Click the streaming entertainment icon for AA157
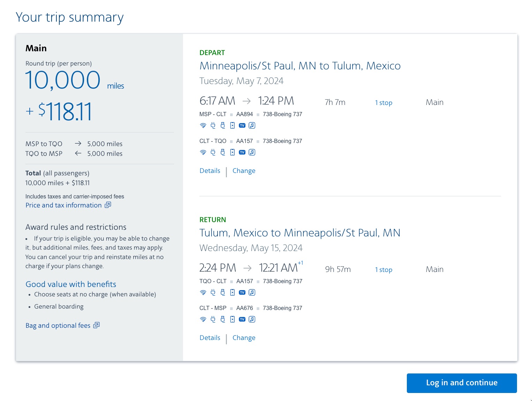Screen dimensions: 532x401 click(232, 152)
